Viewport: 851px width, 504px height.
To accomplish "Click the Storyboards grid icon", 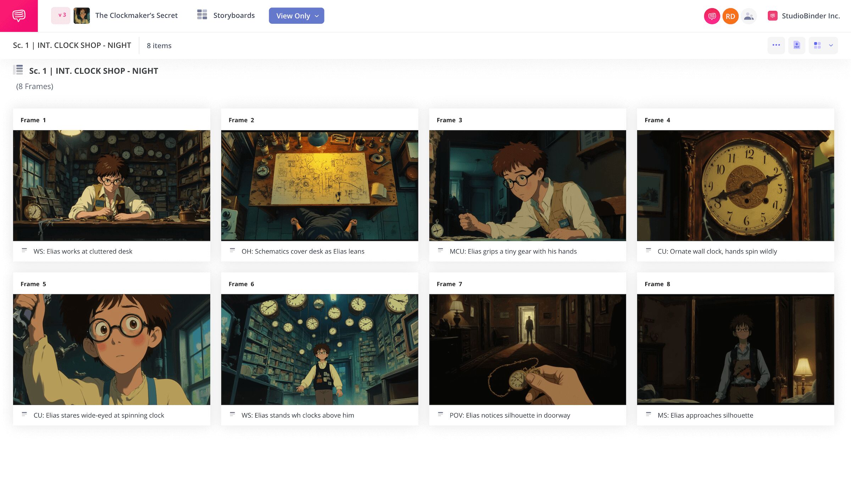I will [x=202, y=15].
